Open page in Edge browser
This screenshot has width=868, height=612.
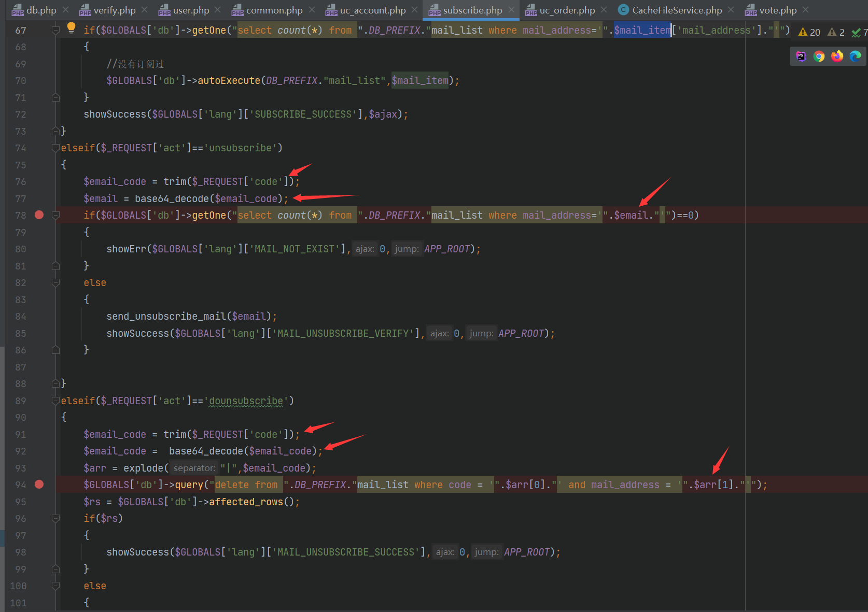click(x=855, y=56)
